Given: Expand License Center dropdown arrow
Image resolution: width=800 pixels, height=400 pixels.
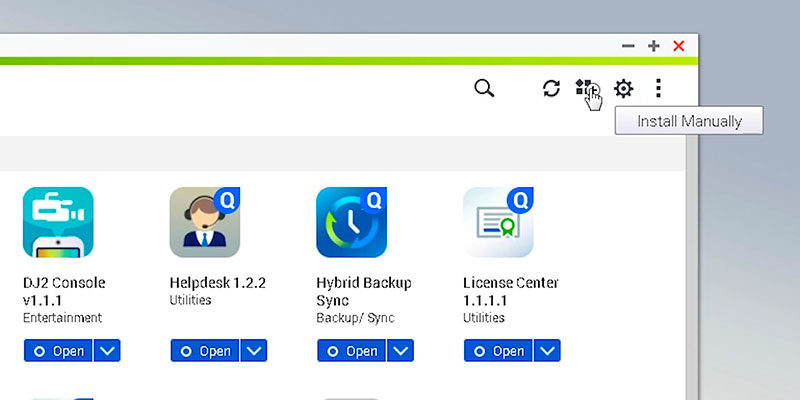Looking at the screenshot, I should [547, 351].
